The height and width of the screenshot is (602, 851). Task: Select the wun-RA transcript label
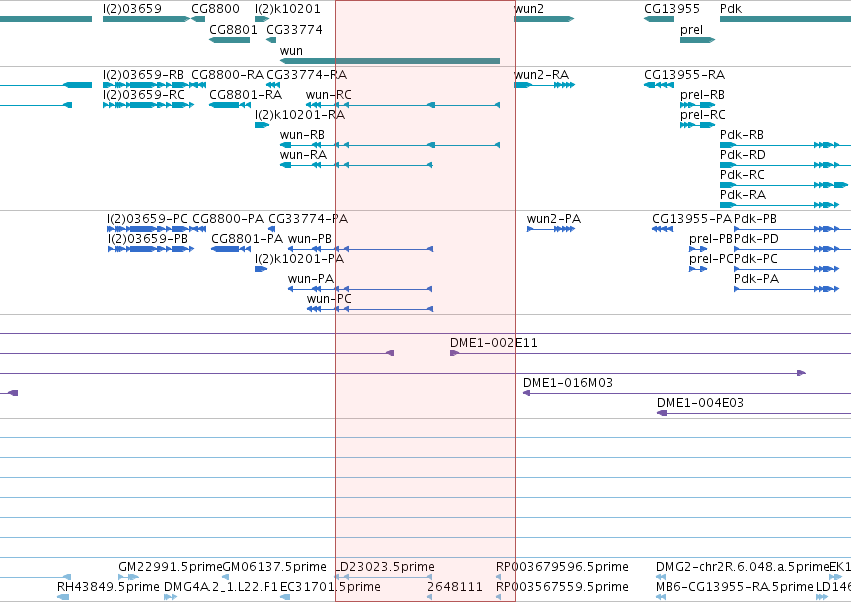coord(303,155)
